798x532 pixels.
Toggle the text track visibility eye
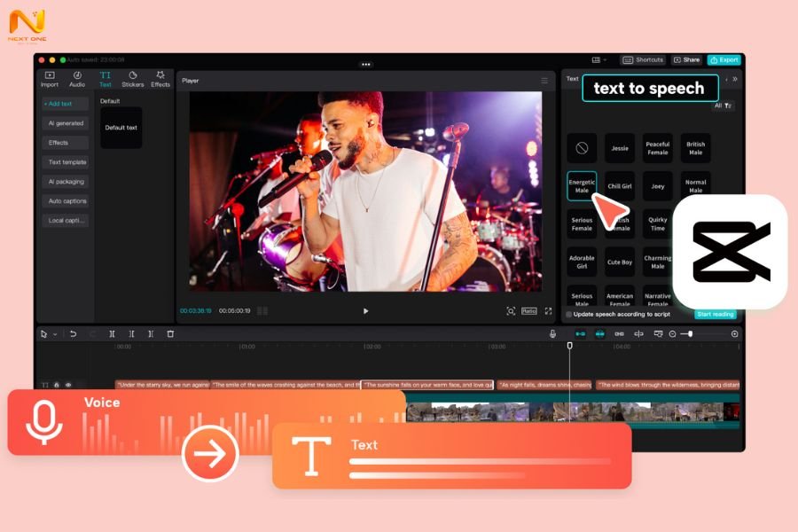[x=67, y=385]
